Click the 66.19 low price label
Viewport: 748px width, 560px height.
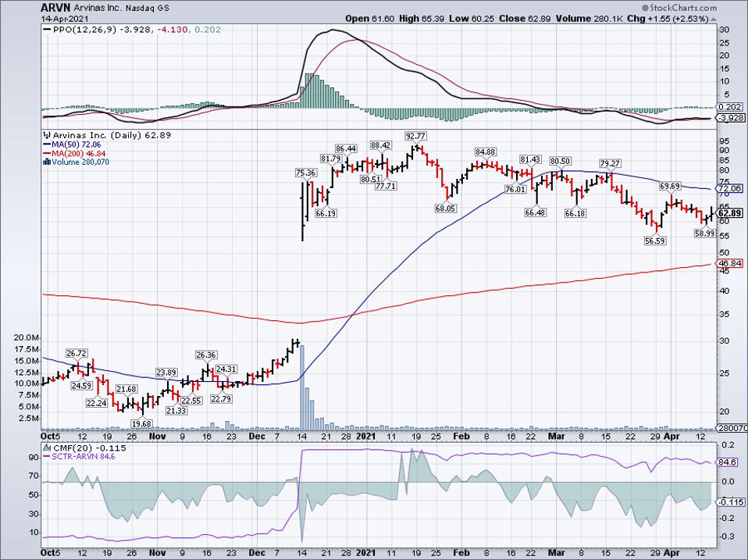[x=326, y=213]
